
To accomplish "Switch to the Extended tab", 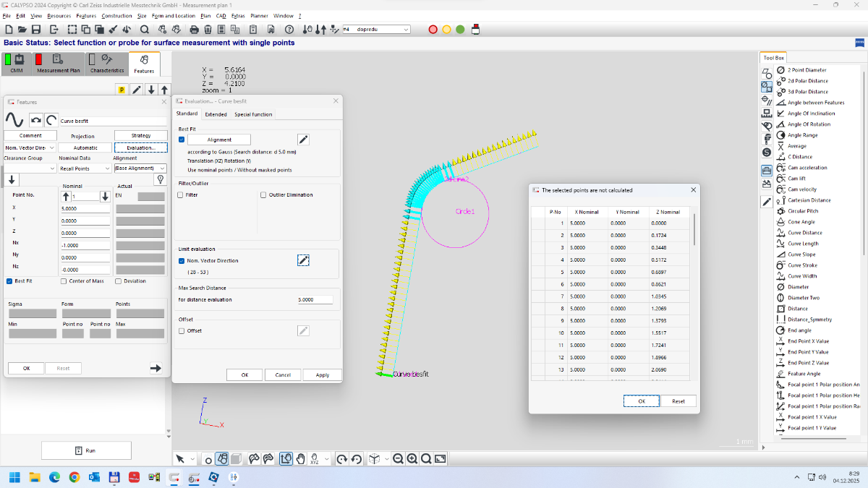I will coord(216,114).
